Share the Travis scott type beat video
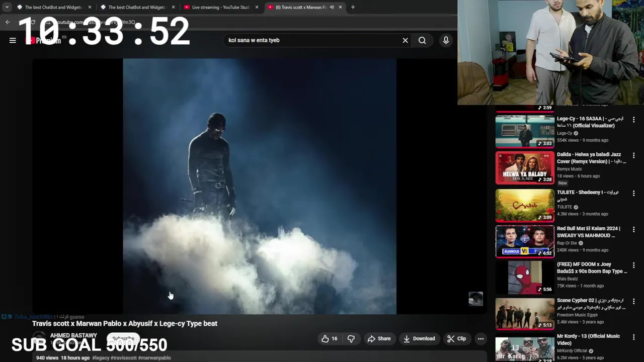This screenshot has width=644, height=362. click(x=379, y=339)
